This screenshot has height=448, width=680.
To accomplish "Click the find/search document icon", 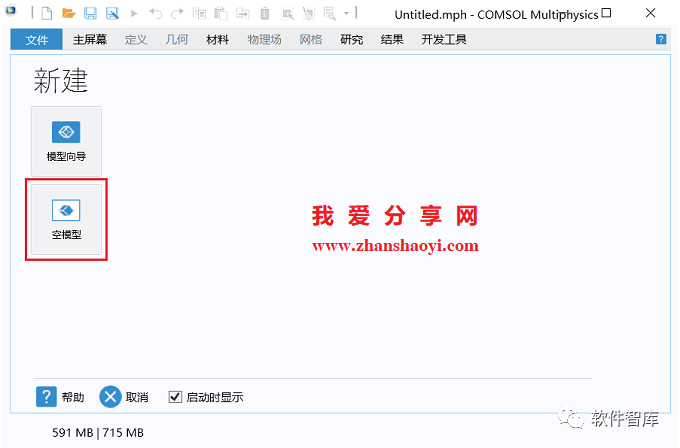I will tap(330, 14).
